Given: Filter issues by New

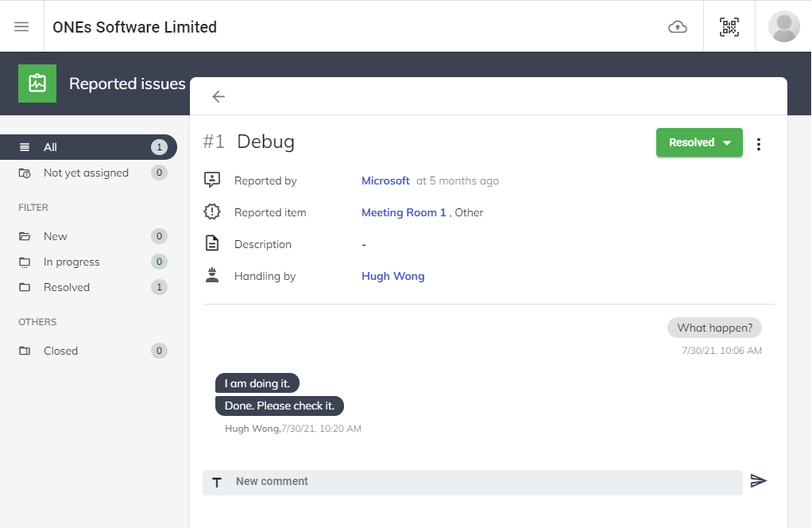Looking at the screenshot, I should pyautogui.click(x=56, y=236).
